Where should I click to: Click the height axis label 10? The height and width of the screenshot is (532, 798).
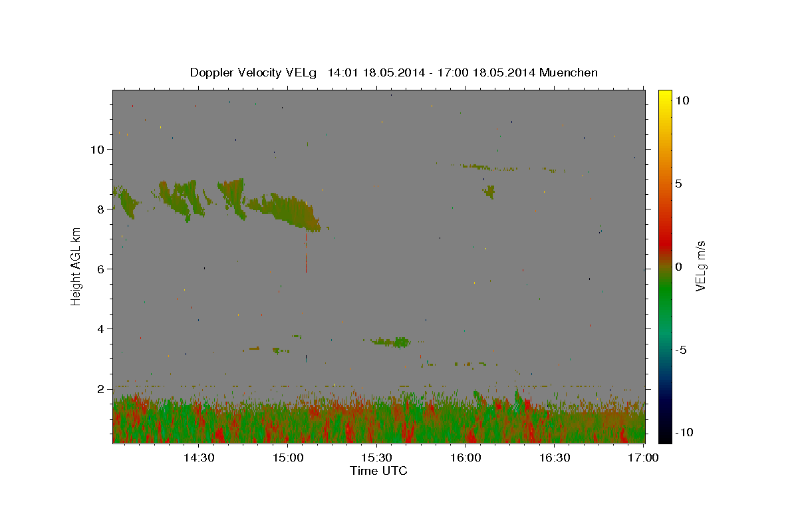(98, 149)
